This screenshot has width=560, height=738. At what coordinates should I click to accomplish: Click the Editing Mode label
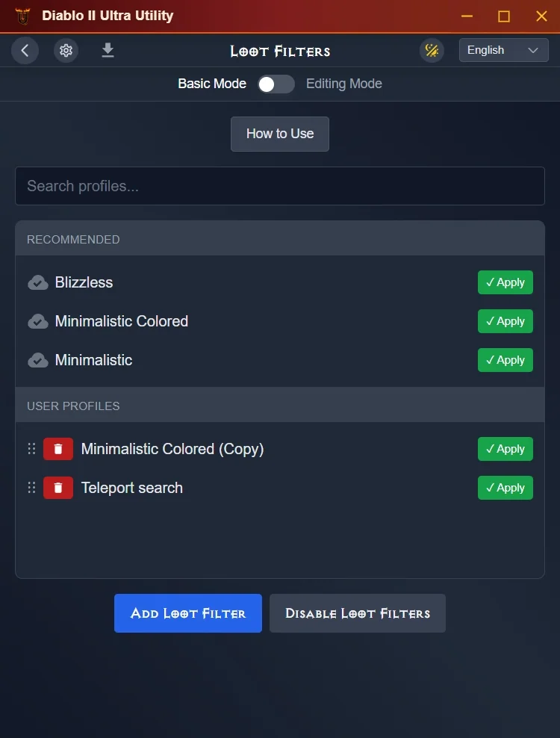pos(344,84)
